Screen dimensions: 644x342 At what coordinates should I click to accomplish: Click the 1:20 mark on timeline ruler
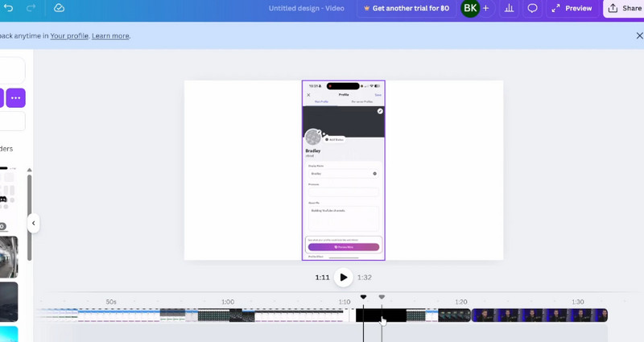coord(460,302)
